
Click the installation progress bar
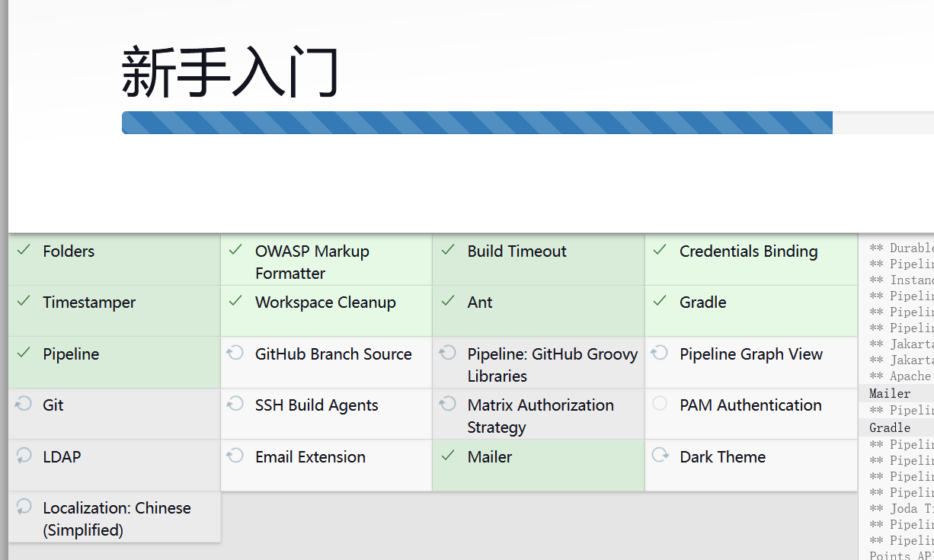click(477, 123)
